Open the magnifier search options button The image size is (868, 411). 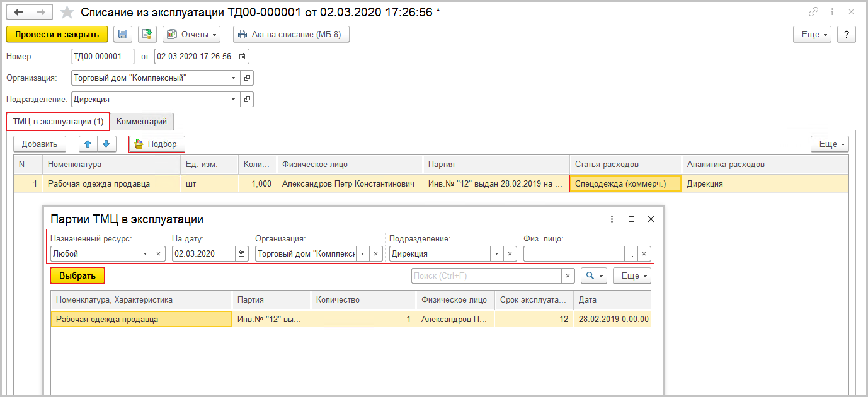point(593,275)
